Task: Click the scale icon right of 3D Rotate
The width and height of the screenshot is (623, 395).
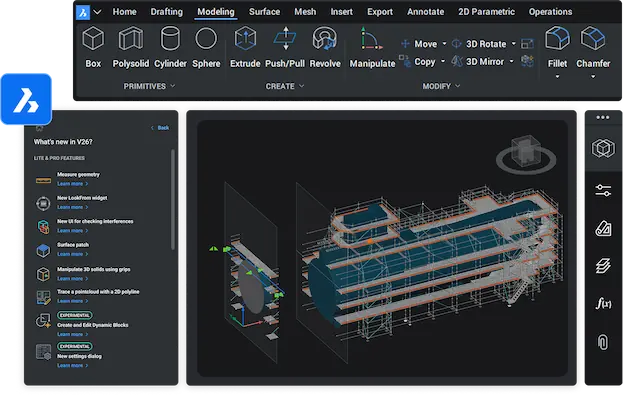Action: pyautogui.click(x=527, y=43)
